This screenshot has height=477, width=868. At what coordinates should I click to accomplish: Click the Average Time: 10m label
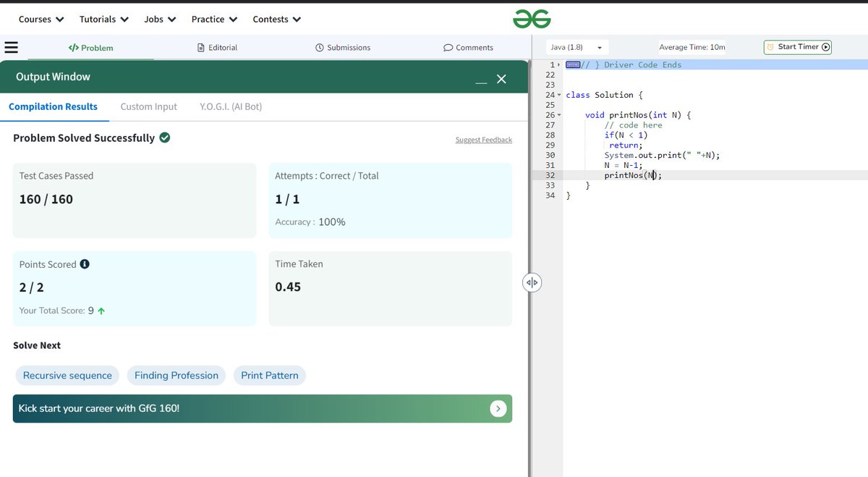pyautogui.click(x=692, y=47)
